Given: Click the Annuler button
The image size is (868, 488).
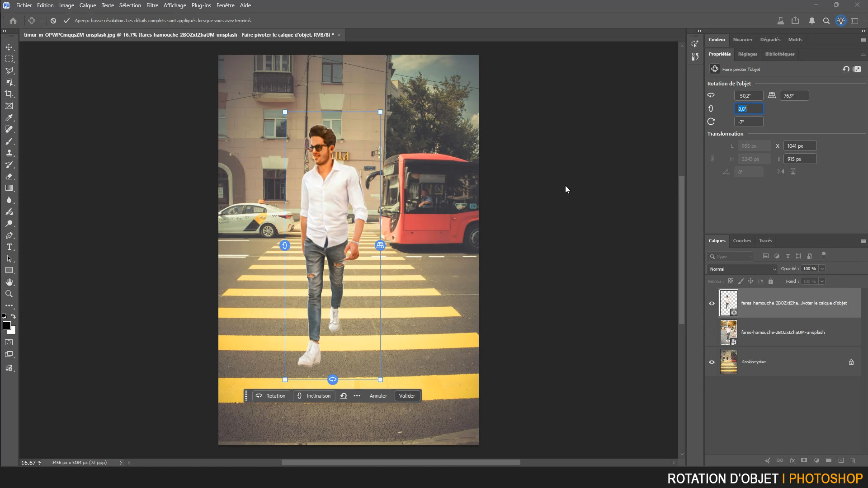Looking at the screenshot, I should (378, 396).
